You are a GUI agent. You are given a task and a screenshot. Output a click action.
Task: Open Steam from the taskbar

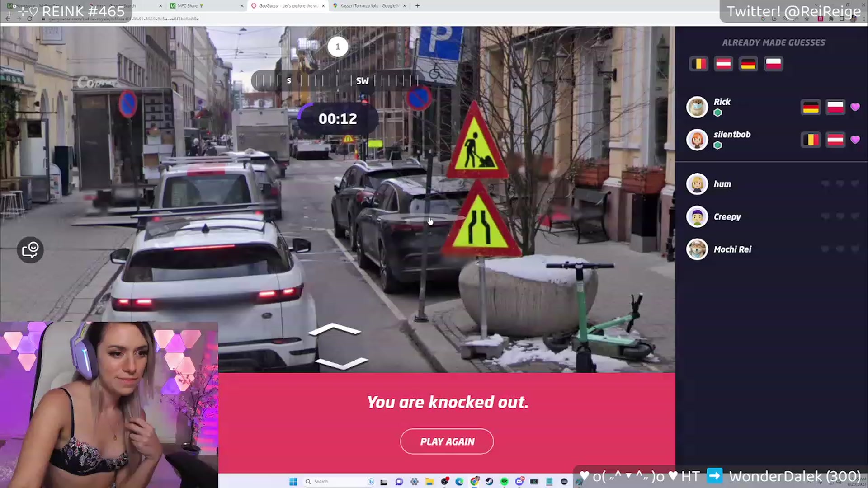[489, 482]
